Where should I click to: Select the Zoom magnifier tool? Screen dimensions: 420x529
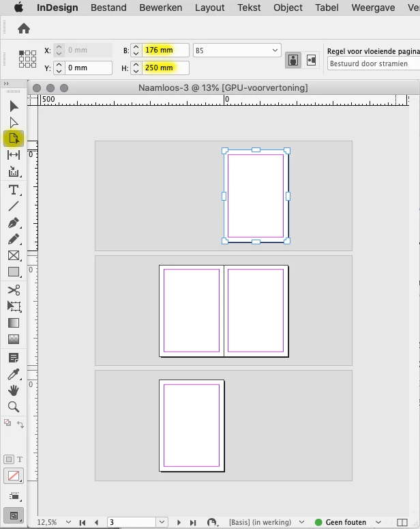(14, 407)
